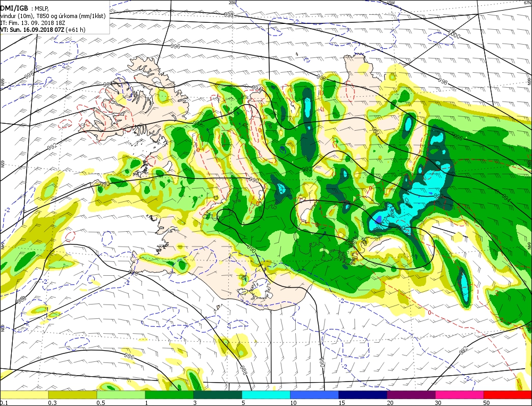Click the '50' legend scale value
Screen dimensions: 532x406
point(487,403)
